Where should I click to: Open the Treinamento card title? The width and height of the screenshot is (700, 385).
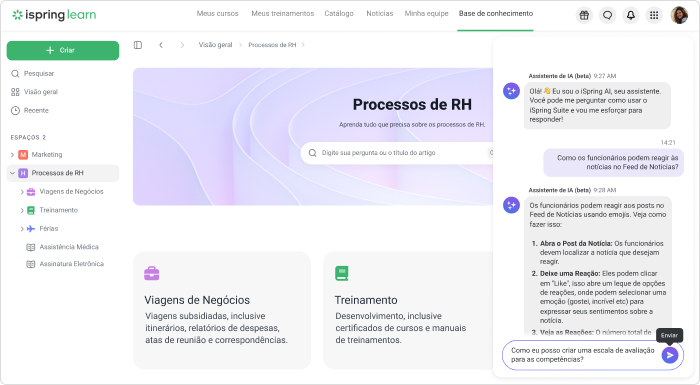pyautogui.click(x=366, y=300)
